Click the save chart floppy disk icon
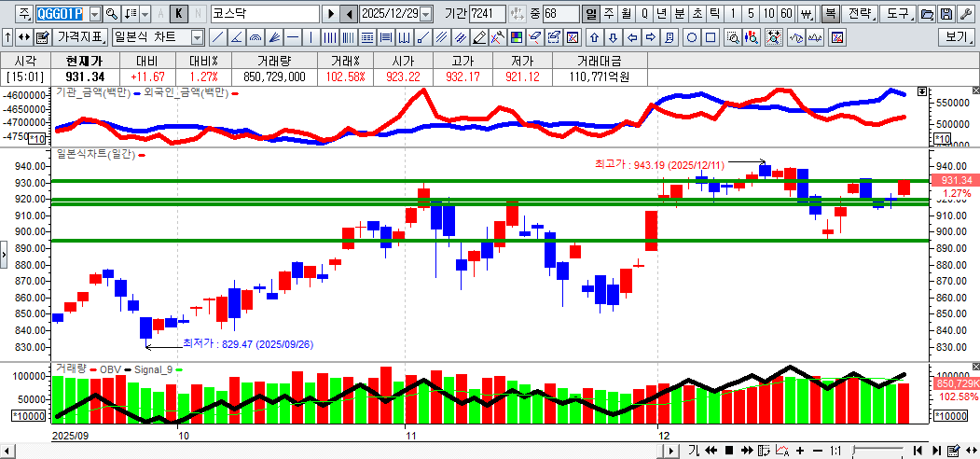The image size is (980, 459). pos(945,14)
